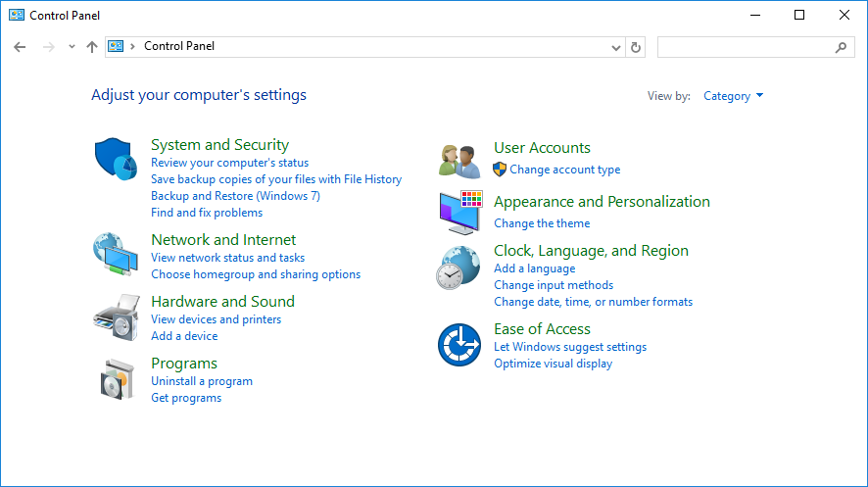The width and height of the screenshot is (868, 487).
Task: Click the Change account type link
Action: point(564,170)
